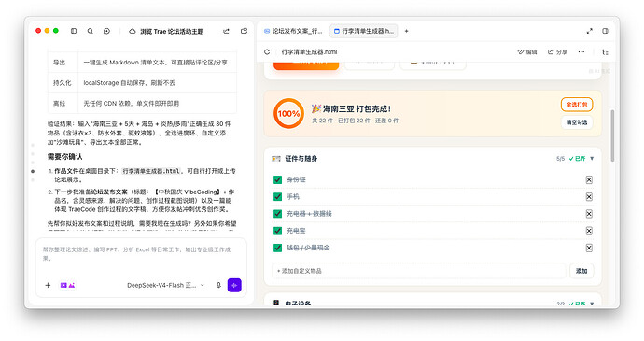Click the new chat circle icon
The width and height of the screenshot is (644, 341).
(106, 31)
